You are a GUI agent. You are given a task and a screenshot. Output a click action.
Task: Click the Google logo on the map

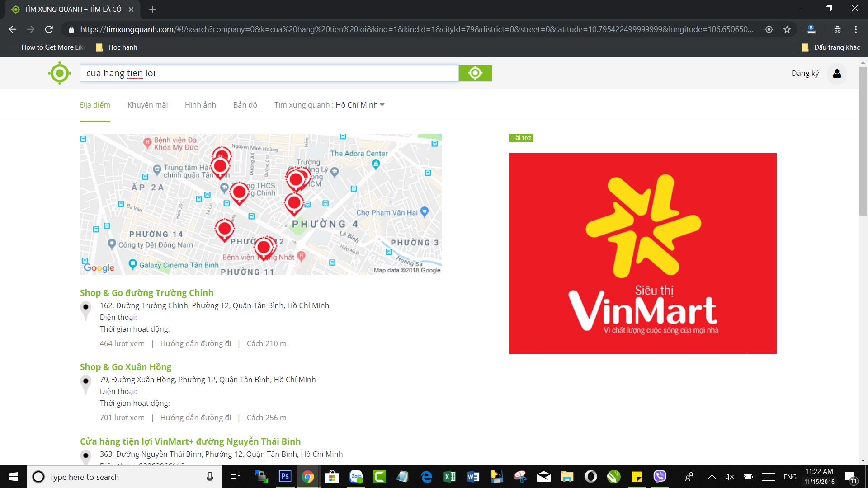[x=99, y=267]
